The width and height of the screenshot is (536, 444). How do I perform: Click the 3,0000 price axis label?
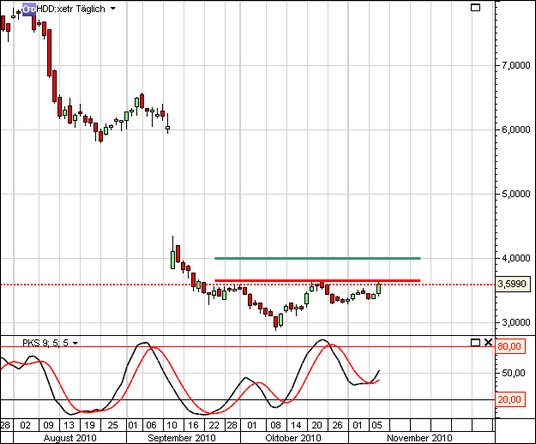click(515, 323)
